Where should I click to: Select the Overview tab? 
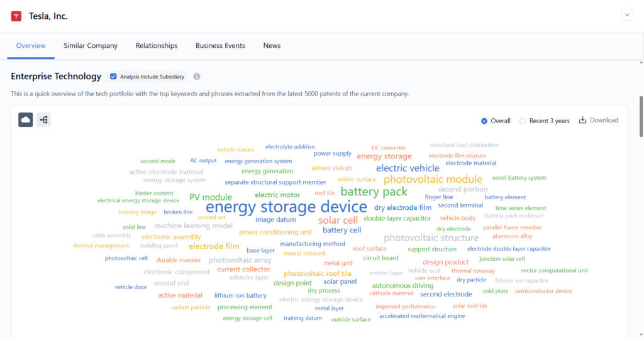(x=31, y=46)
